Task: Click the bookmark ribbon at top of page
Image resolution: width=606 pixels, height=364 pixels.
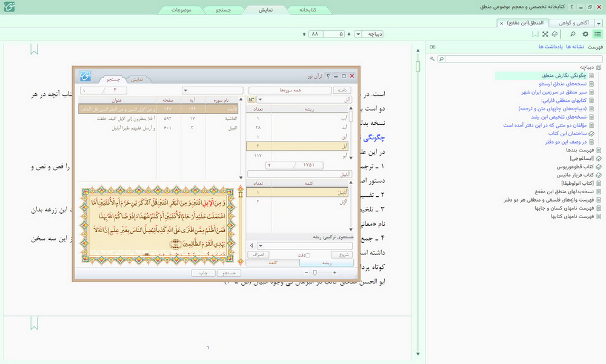Action: point(34,49)
